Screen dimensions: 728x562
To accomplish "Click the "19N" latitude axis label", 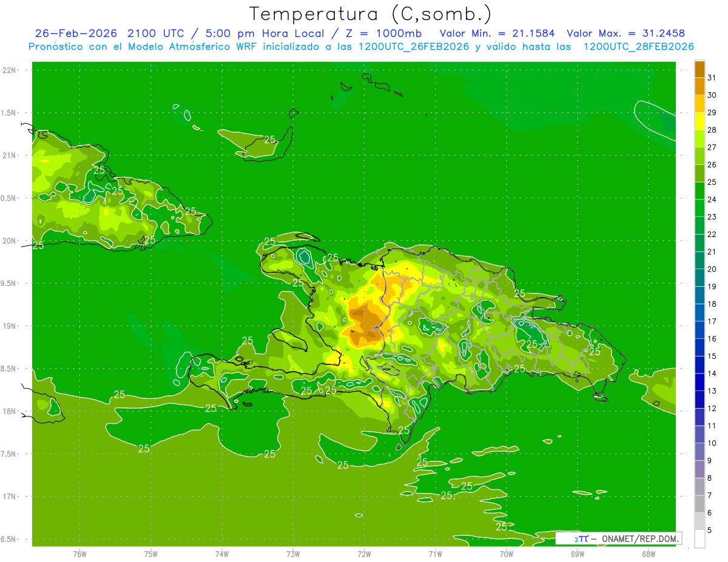I will pos(10,326).
